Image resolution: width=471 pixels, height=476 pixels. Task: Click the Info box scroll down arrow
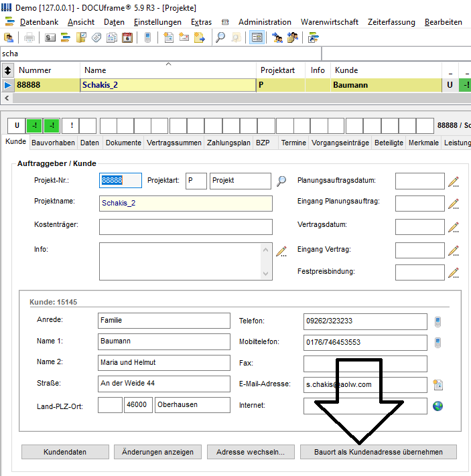coord(265,274)
